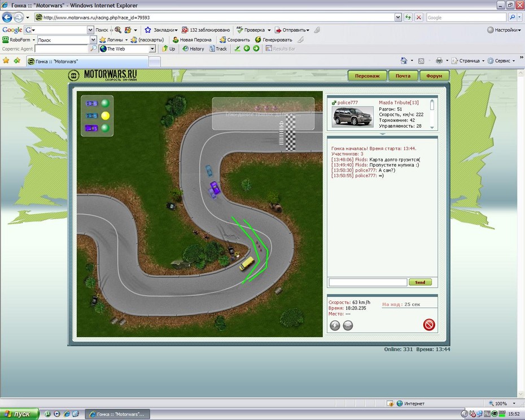Viewport: 525px width, 420px height.
Task: Click the lightning boost round button
Action: click(x=335, y=325)
